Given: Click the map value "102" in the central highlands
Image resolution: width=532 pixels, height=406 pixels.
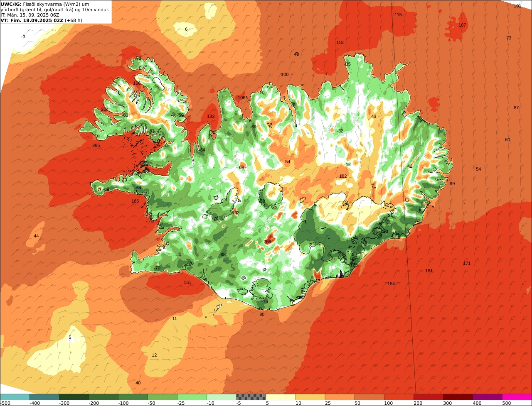Looking at the screenshot, I should [343, 176].
